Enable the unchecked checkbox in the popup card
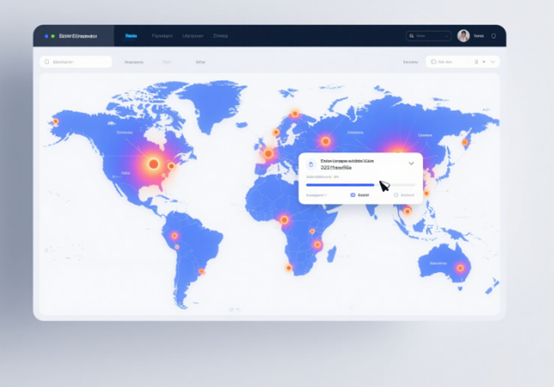The height and width of the screenshot is (387, 554). (396, 195)
